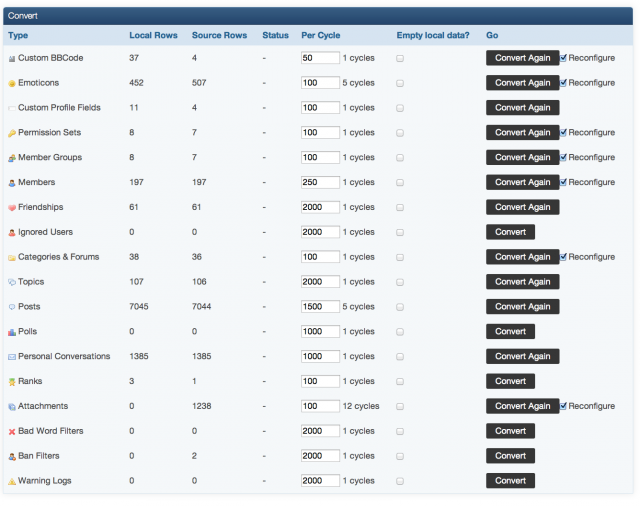Click the Emoticons smiley icon
This screenshot has width=640, height=506.
pyautogui.click(x=12, y=83)
